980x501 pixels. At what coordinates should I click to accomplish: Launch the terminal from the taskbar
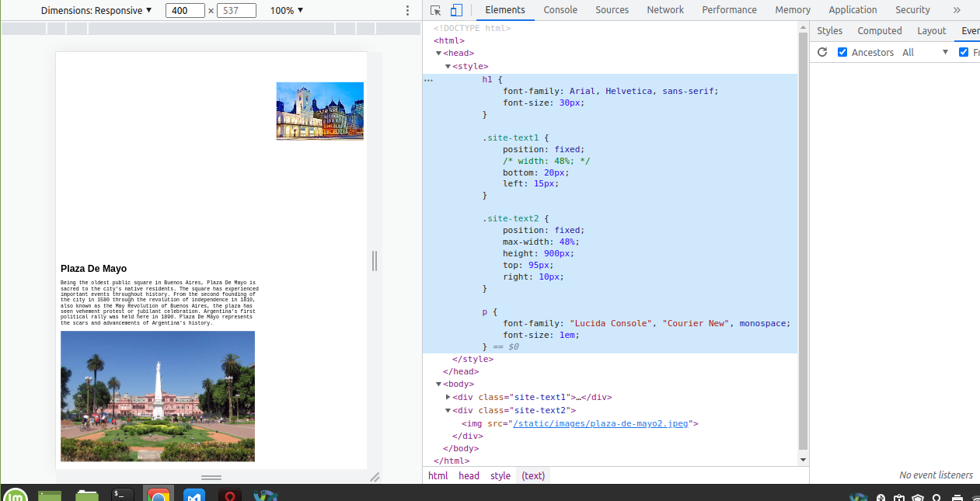tap(123, 495)
